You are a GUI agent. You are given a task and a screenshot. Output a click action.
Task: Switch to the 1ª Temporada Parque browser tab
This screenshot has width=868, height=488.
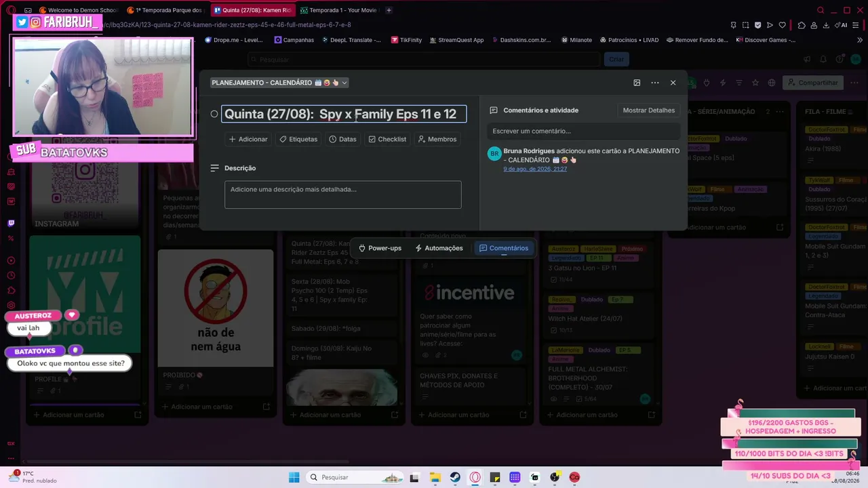point(165,10)
